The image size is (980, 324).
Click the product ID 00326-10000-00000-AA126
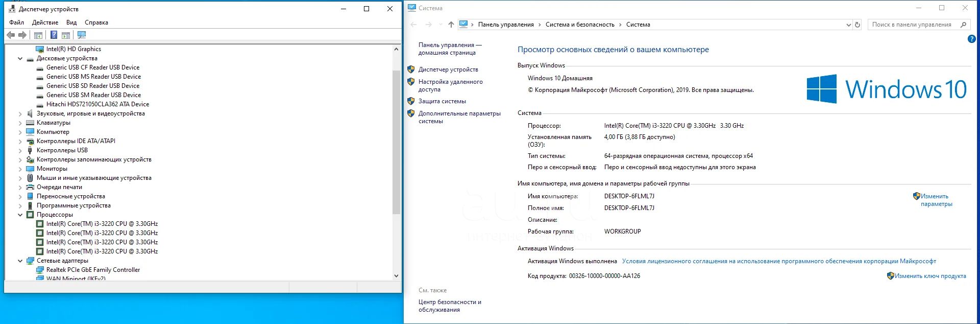[604, 276]
